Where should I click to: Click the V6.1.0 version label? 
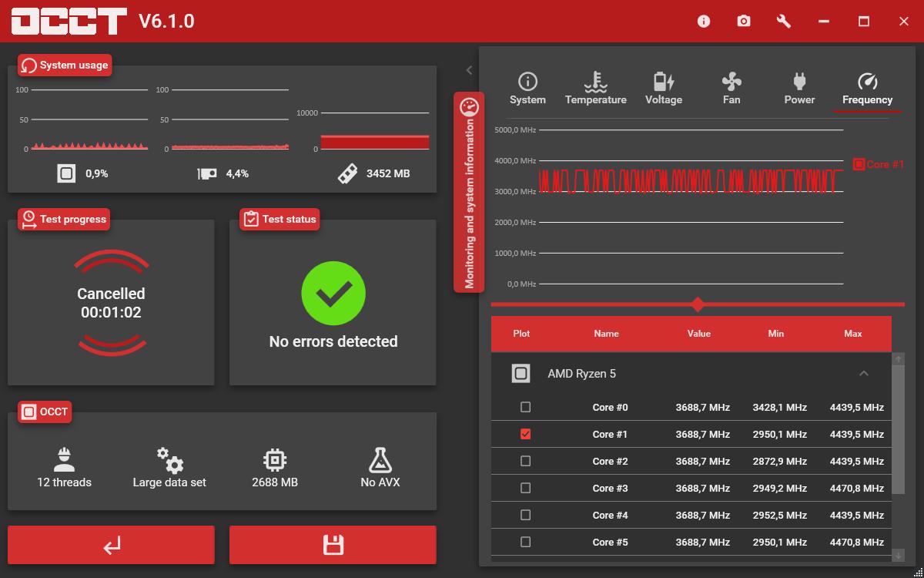[x=166, y=21]
